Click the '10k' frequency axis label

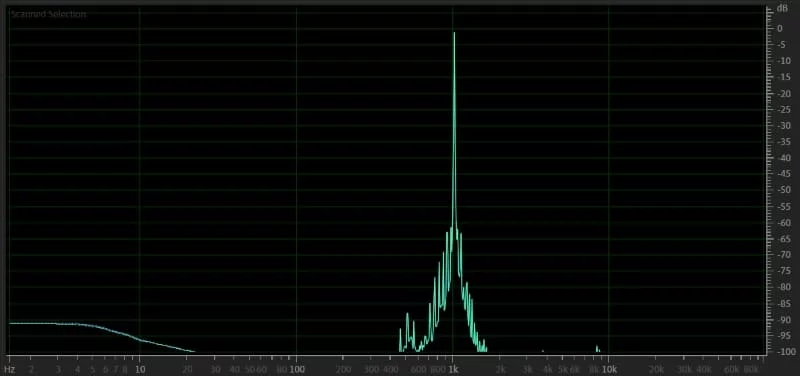pos(609,369)
